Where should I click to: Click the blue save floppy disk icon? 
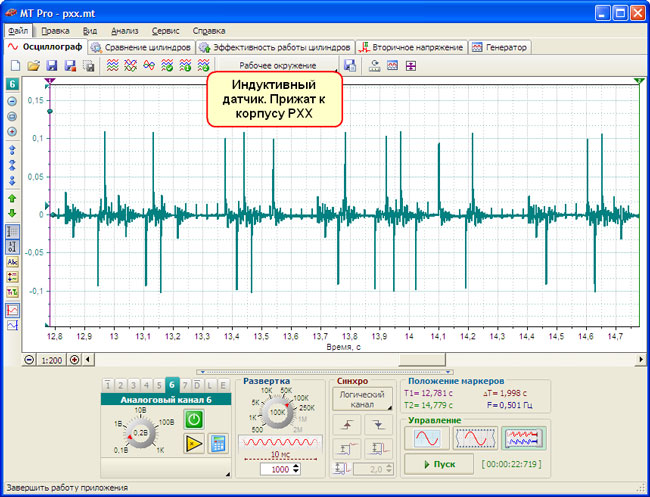click(52, 65)
